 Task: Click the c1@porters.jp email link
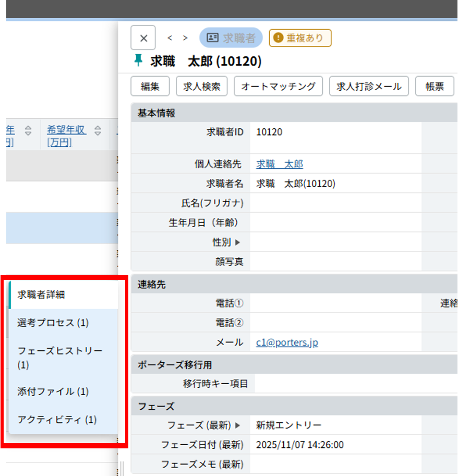coord(287,343)
